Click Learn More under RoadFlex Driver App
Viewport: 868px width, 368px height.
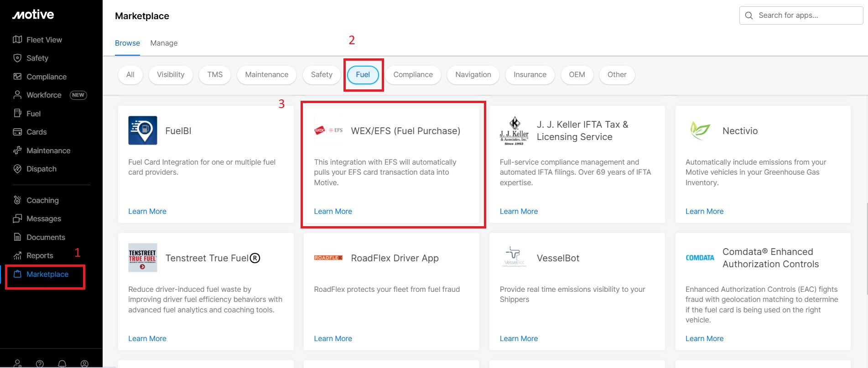point(333,339)
